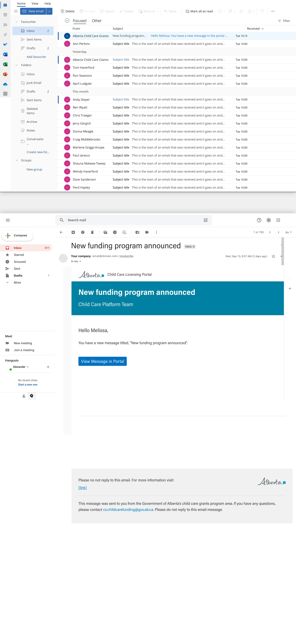Open the Help menu in Outlook
296x644 pixels.
pos(47,3)
